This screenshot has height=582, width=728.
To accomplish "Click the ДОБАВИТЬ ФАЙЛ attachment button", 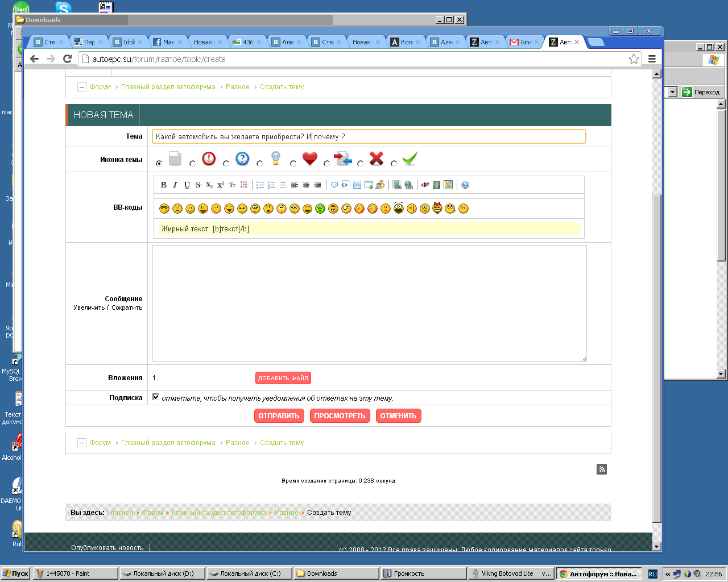I will pyautogui.click(x=283, y=378).
